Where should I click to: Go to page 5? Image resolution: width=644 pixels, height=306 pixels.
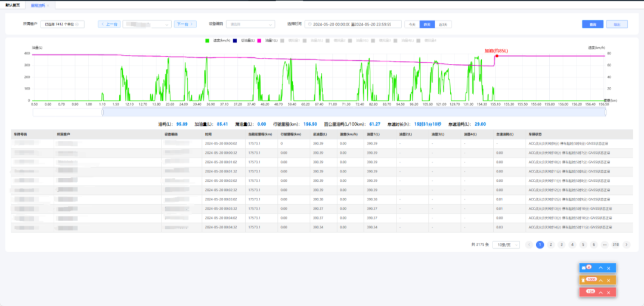pyautogui.click(x=583, y=245)
